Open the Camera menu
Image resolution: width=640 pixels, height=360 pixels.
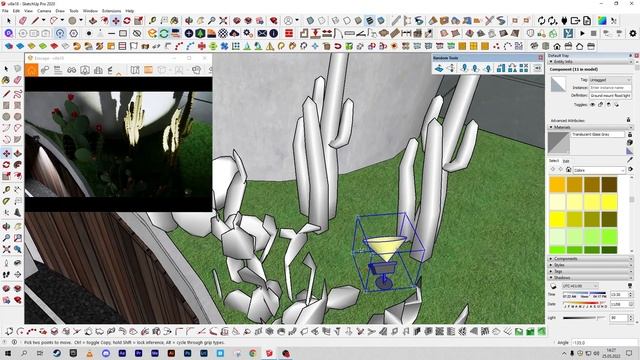click(44, 11)
